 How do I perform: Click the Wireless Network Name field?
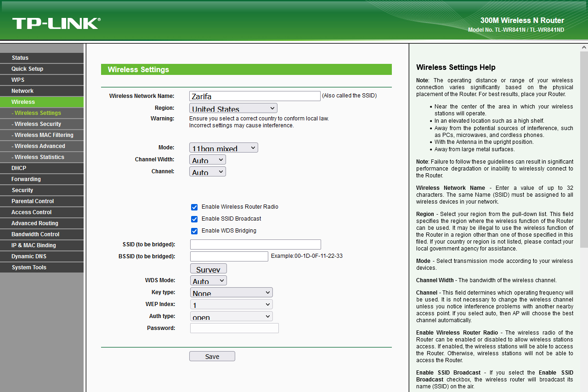coord(255,96)
